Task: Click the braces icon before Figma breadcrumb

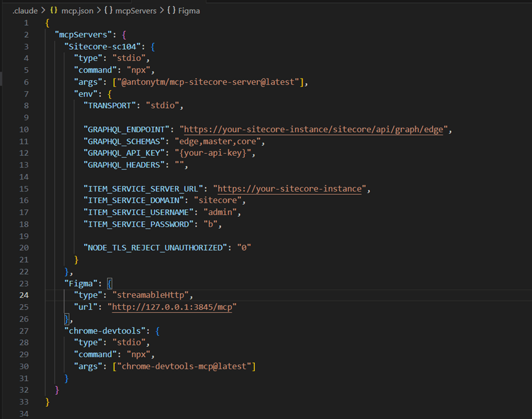Action: 171,11
